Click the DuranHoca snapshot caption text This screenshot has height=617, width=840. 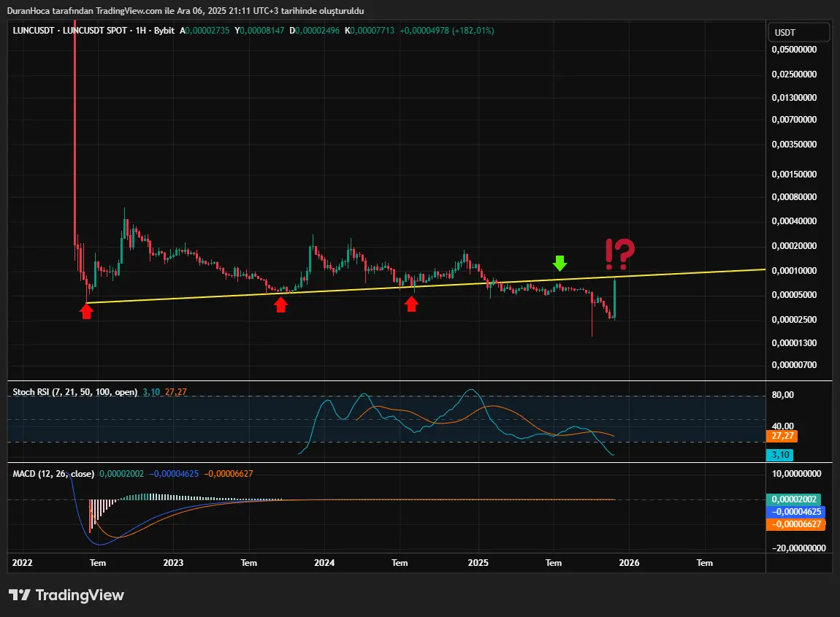(x=186, y=11)
